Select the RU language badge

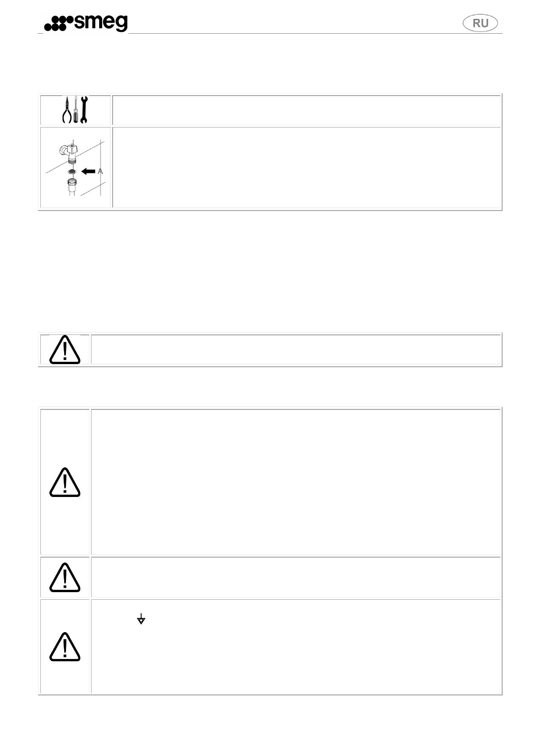click(480, 23)
